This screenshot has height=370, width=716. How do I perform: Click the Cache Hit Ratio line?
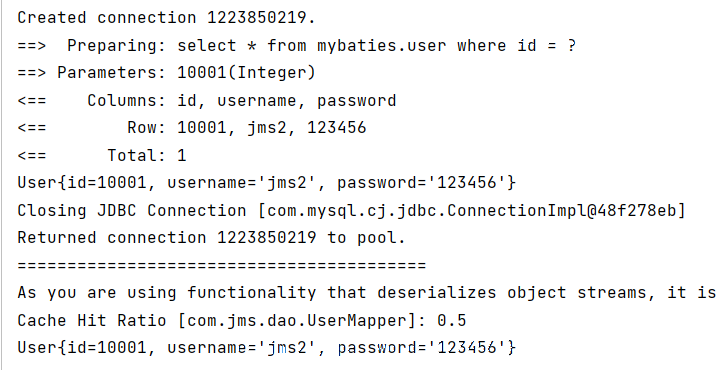coord(242,321)
